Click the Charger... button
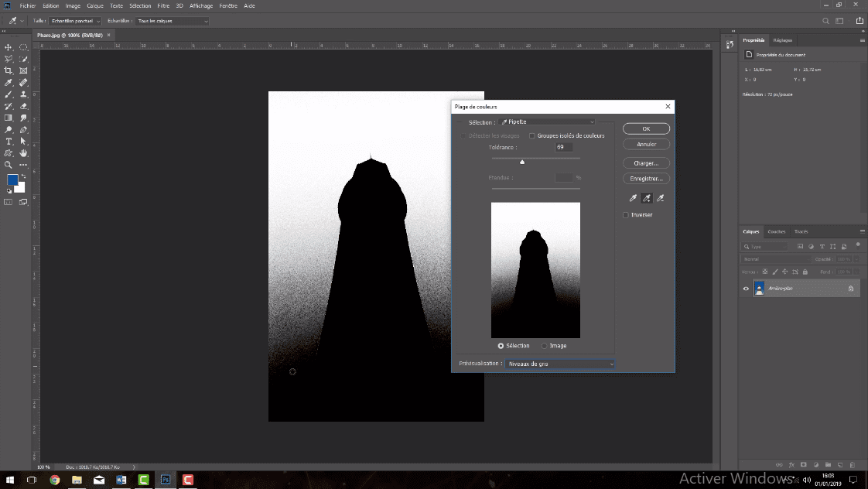Screen dimensions: 868x489 pos(646,162)
